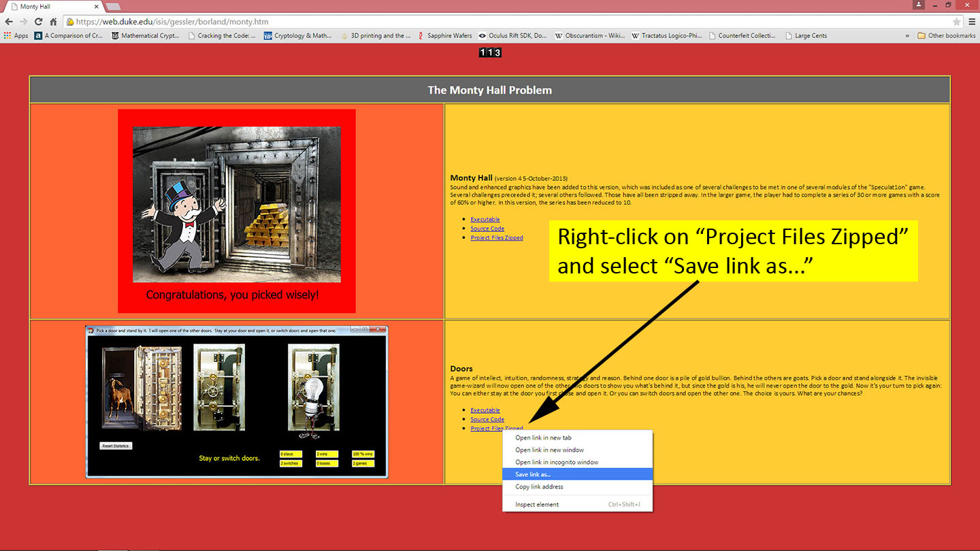The image size is (980, 551).
Task: Open the Apps shortcut in bookmarks bar
Action: click(16, 35)
